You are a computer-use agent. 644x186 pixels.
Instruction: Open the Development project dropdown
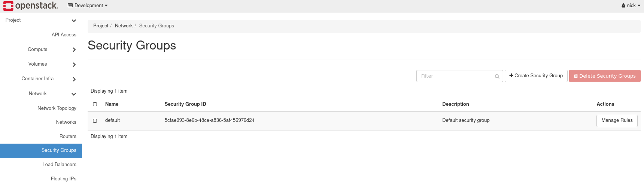pos(88,6)
